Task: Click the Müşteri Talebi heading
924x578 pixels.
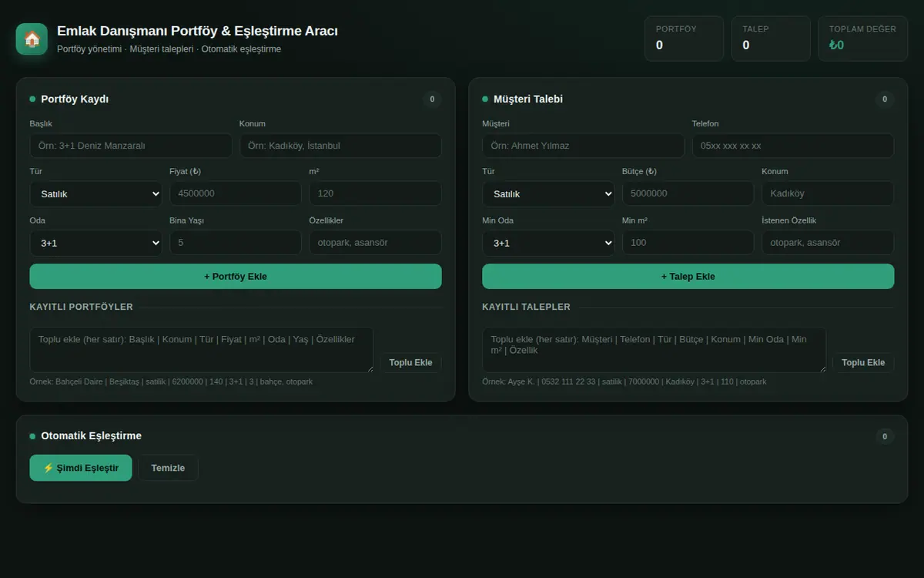Action: (x=528, y=99)
